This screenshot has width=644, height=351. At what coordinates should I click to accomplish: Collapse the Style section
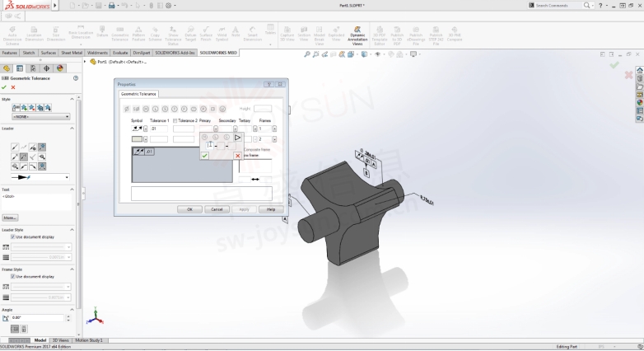tap(72, 99)
